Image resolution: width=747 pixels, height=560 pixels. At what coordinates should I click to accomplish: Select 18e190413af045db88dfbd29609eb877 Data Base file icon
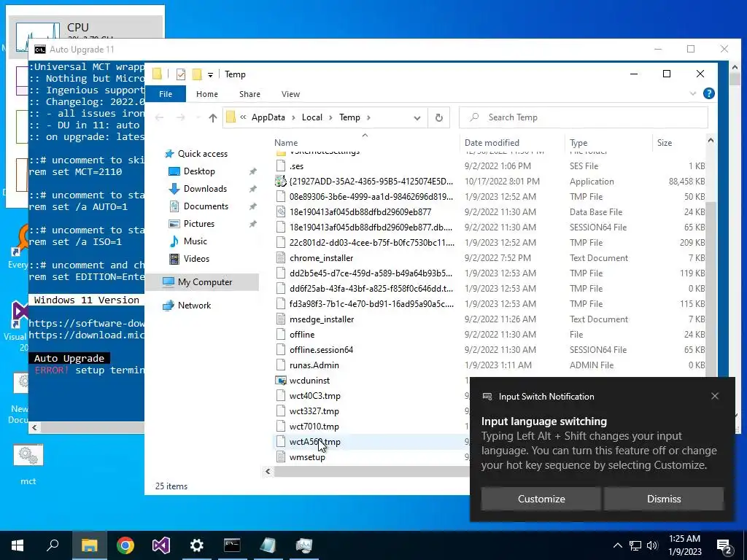tap(281, 212)
